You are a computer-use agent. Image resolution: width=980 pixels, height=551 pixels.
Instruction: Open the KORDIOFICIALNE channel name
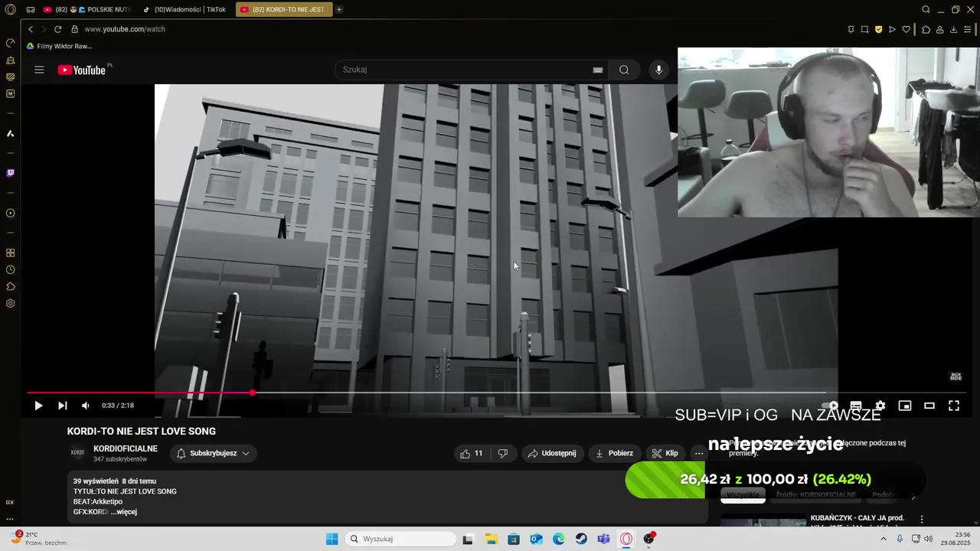[x=126, y=448]
